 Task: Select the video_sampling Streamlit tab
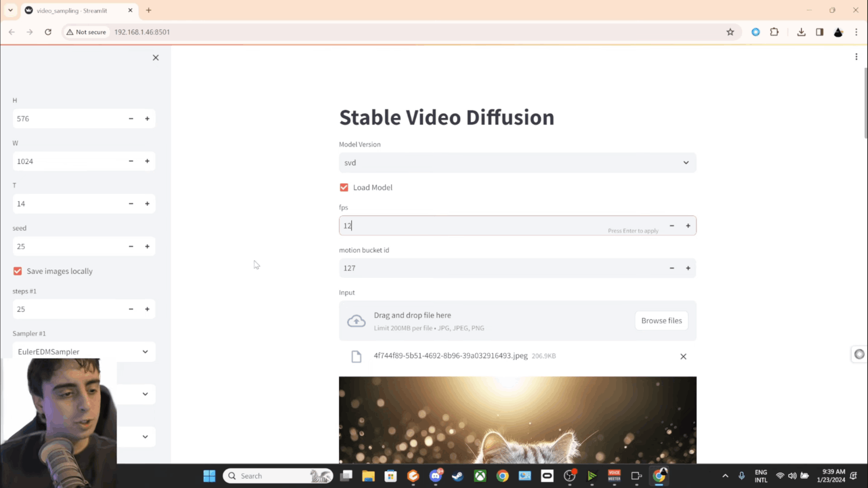pyautogui.click(x=79, y=11)
